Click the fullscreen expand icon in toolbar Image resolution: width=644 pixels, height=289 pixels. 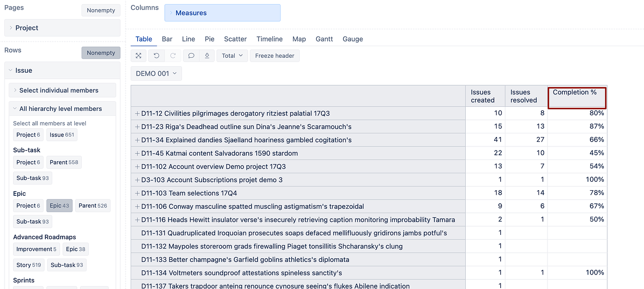tap(139, 55)
